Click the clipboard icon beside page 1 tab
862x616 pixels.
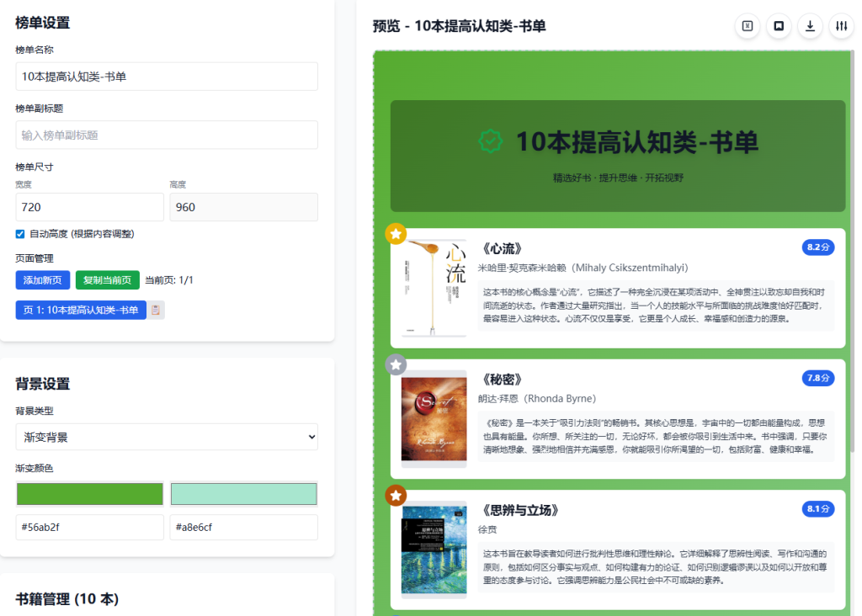tap(156, 310)
